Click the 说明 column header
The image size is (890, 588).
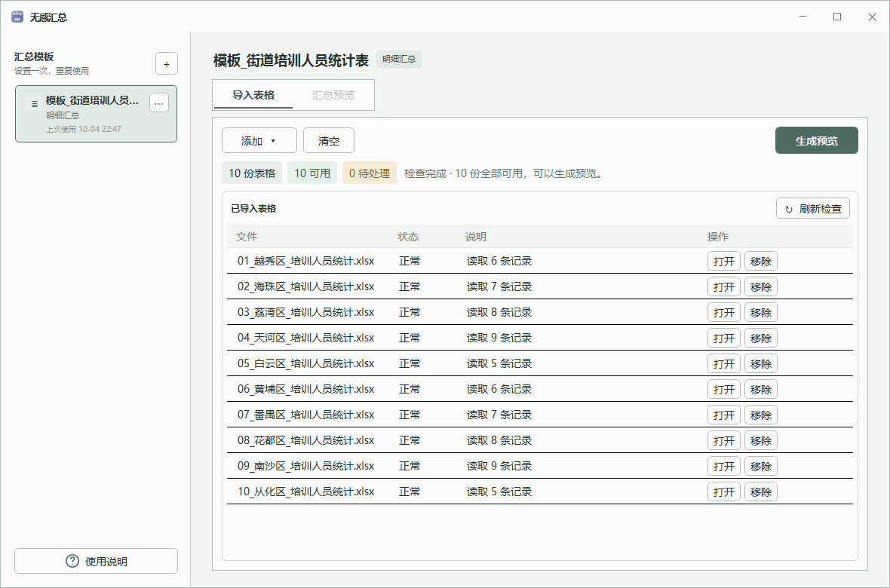(476, 237)
